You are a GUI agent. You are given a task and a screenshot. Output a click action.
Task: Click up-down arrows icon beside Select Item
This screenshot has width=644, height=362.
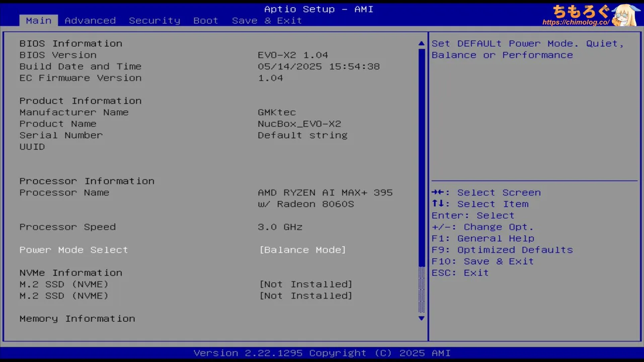click(437, 204)
